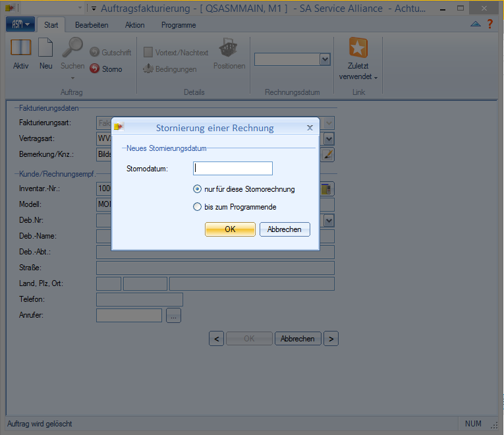Screen dimensions: 504x435
Task: Click the Ort city field
Action: [252, 283]
